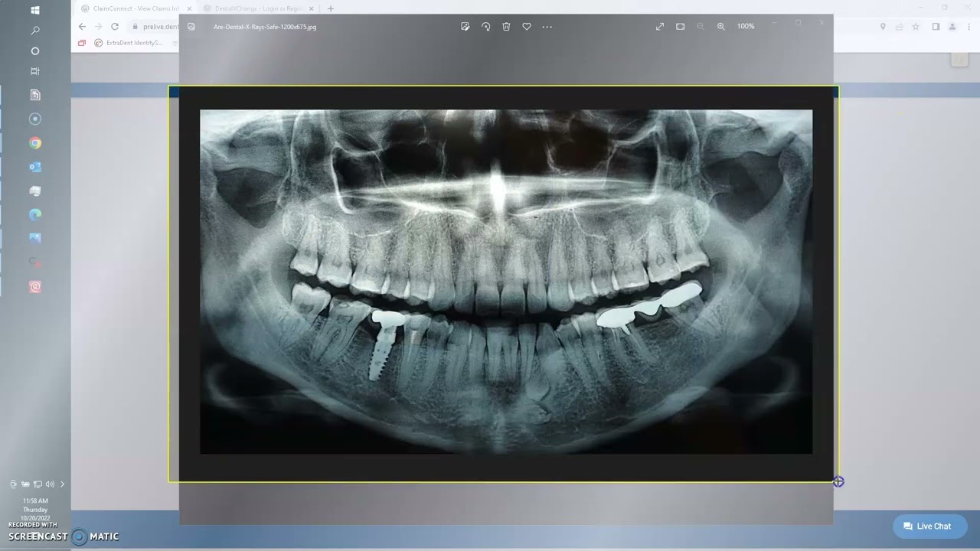Go back in Chrome
This screenshot has height=551, width=980.
[82, 26]
